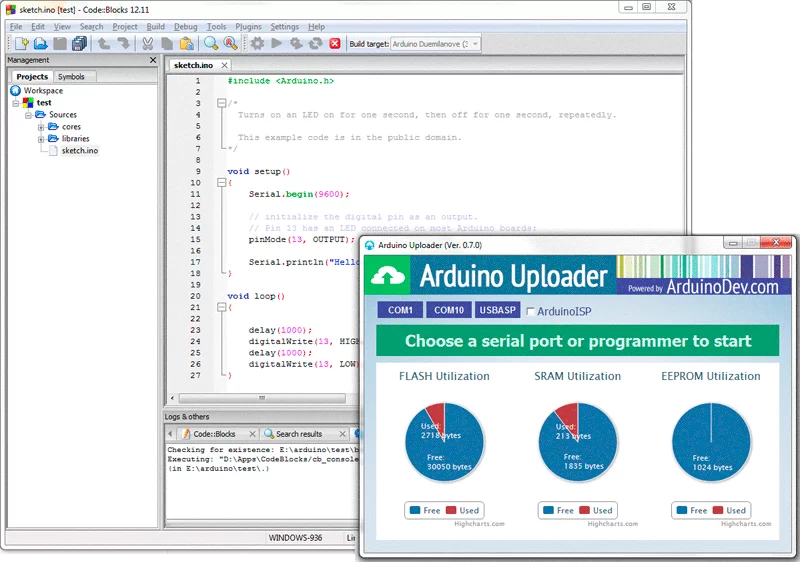800x562 pixels.
Task: Open the Plugins menu
Action: (x=248, y=27)
